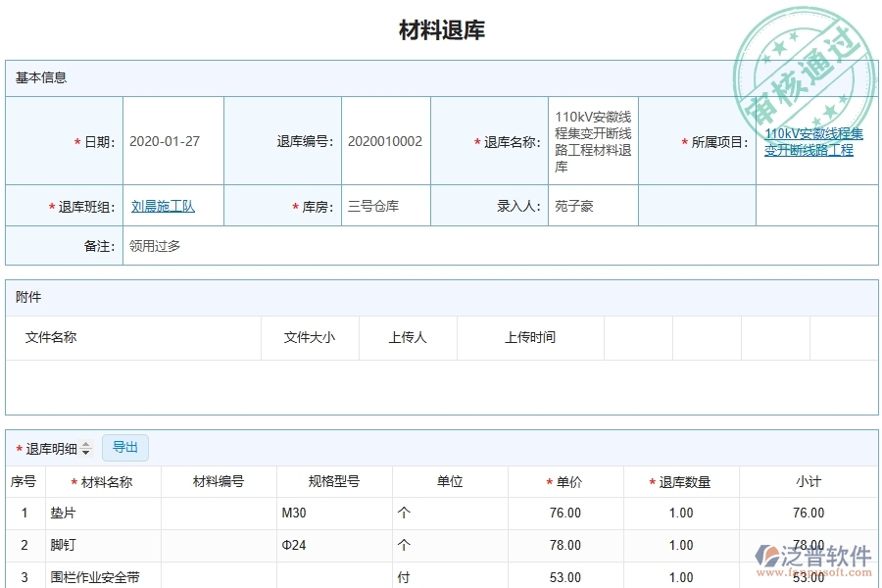The width and height of the screenshot is (882, 588).
Task: Click the 导出 export button
Action: click(x=124, y=448)
